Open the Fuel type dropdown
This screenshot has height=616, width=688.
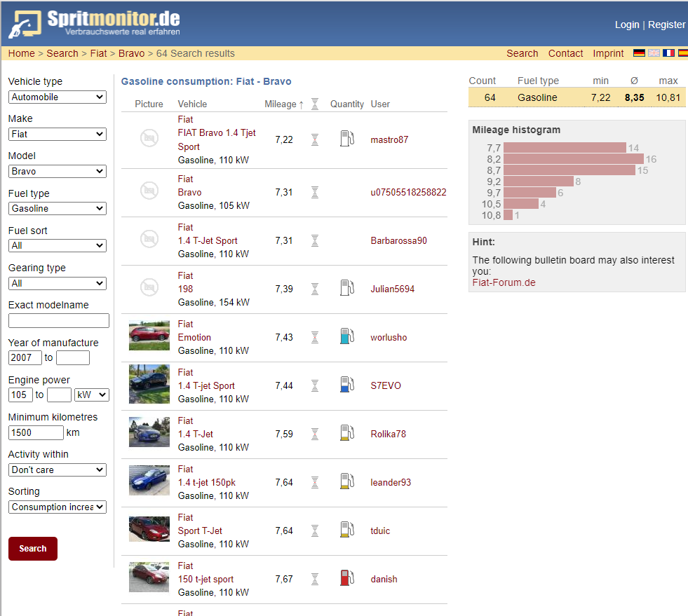(x=58, y=208)
